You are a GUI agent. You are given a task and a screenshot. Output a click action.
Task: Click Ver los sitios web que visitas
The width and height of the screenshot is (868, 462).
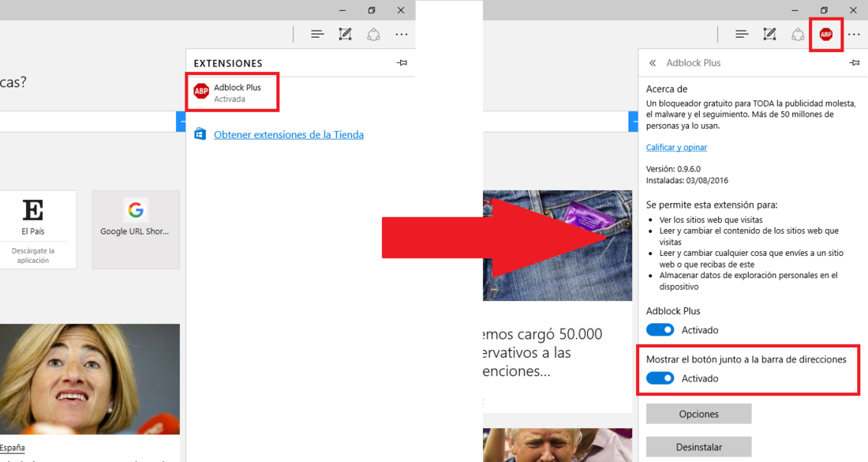[x=711, y=220]
